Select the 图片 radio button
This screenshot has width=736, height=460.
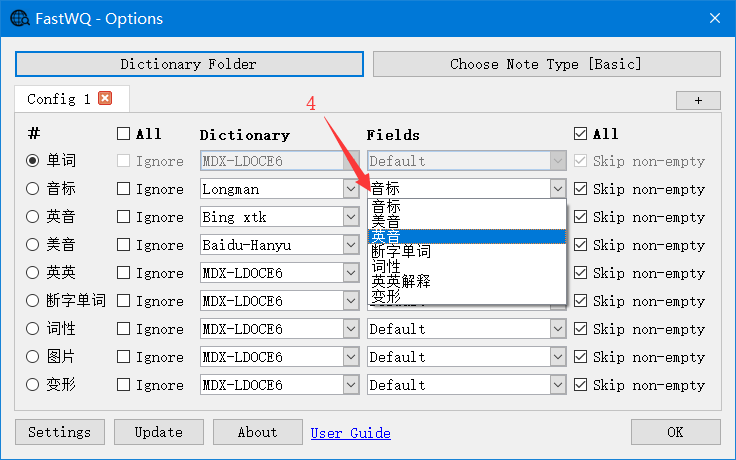[x=33, y=357]
